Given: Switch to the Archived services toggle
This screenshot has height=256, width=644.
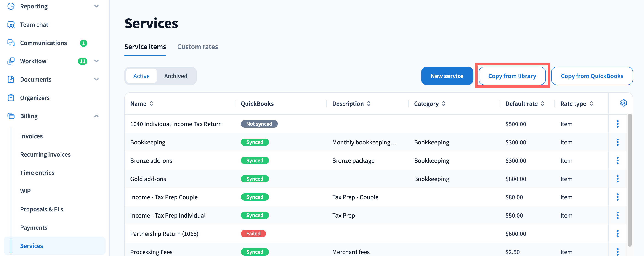Looking at the screenshot, I should coord(176,76).
